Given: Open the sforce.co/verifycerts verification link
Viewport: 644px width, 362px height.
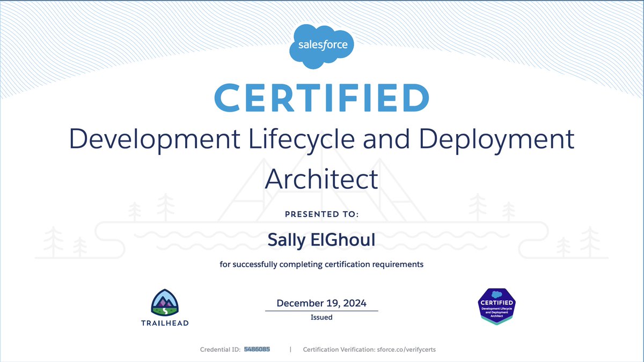Looking at the screenshot, I should (405, 350).
